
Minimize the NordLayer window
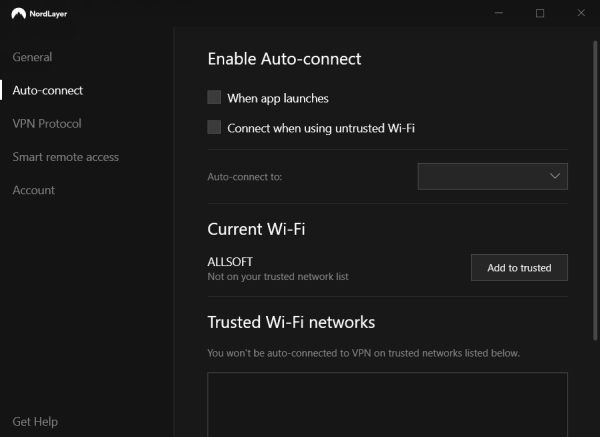(x=499, y=13)
